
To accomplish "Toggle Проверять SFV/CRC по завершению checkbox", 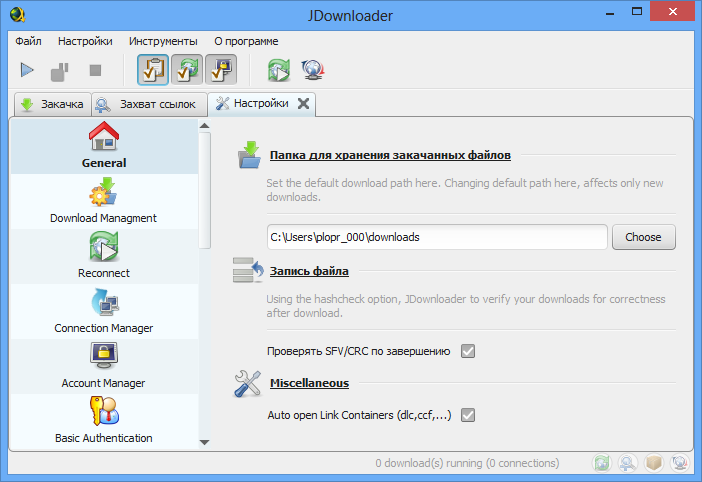I will tap(468, 351).
